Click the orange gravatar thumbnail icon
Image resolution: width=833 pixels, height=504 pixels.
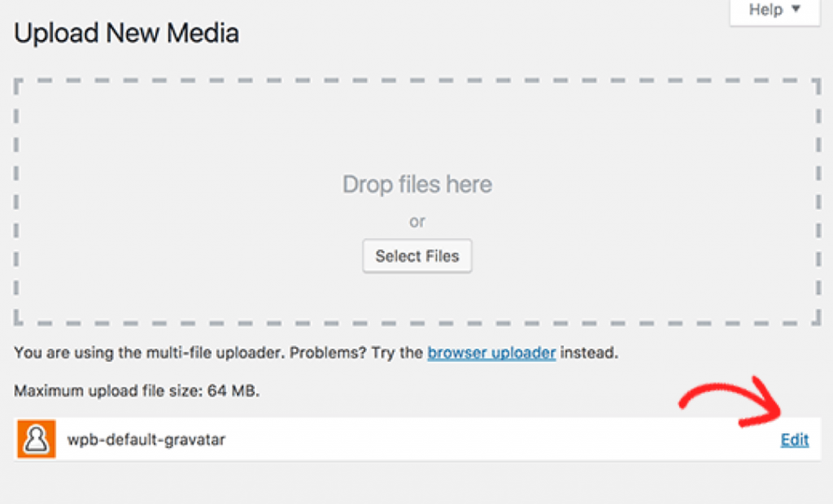pos(36,439)
